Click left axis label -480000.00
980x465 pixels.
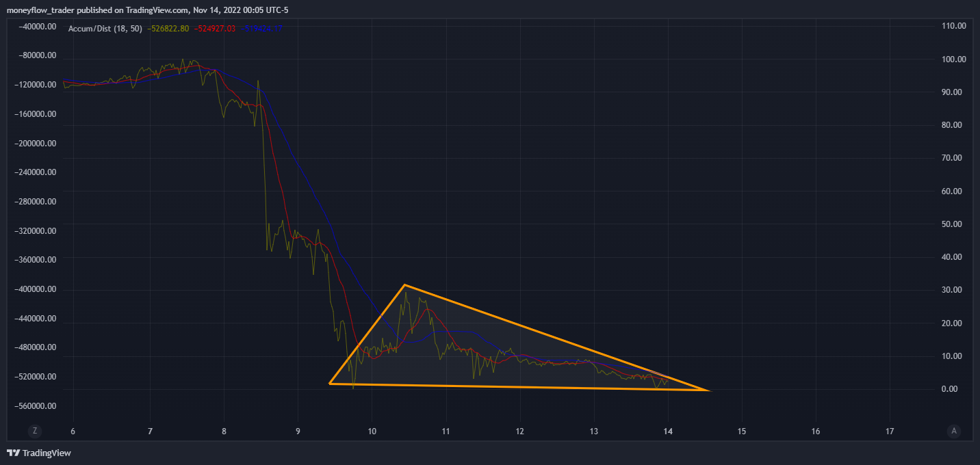[34, 347]
